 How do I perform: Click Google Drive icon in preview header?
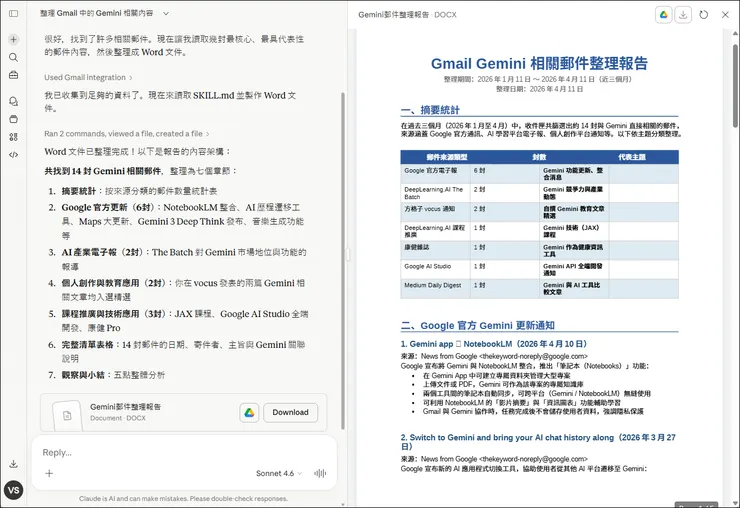click(664, 15)
